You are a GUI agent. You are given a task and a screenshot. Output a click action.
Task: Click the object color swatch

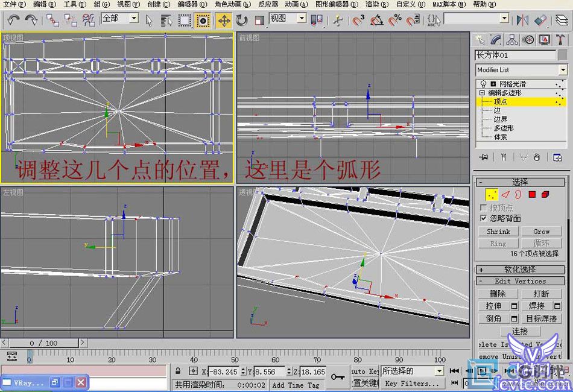563,55
